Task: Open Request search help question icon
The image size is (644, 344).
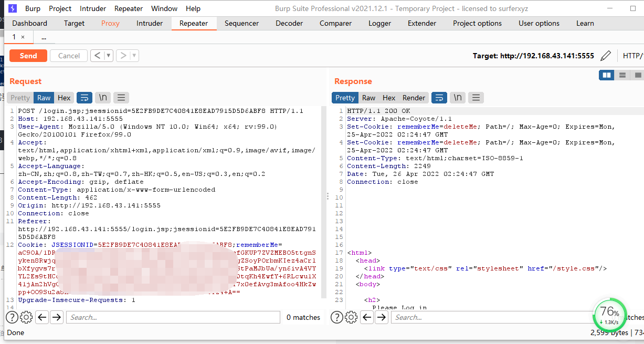Action: pos(12,317)
